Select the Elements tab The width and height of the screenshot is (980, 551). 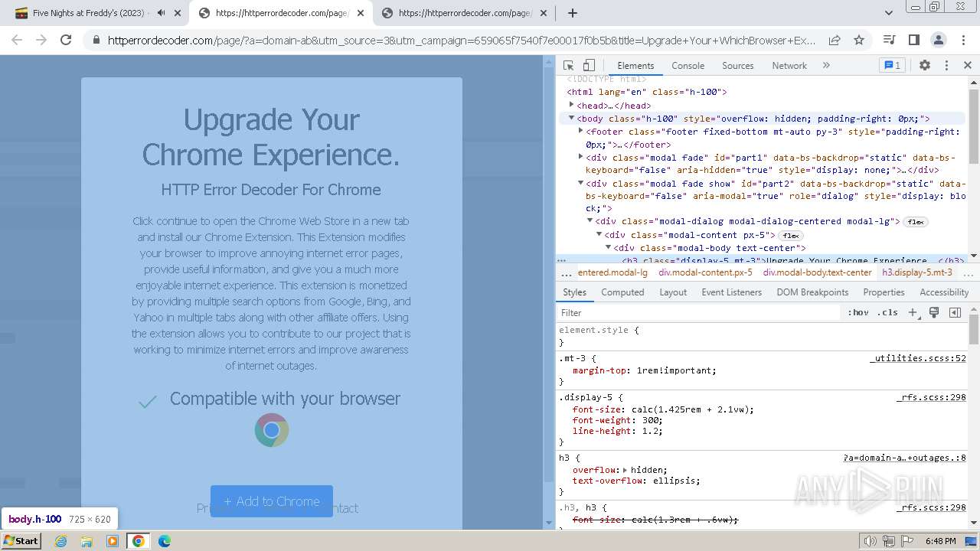click(x=635, y=66)
